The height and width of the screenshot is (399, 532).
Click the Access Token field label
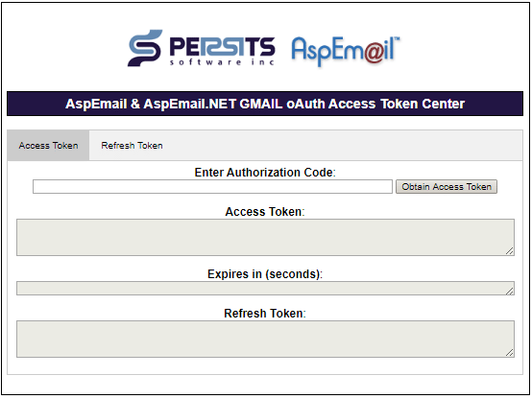(265, 212)
